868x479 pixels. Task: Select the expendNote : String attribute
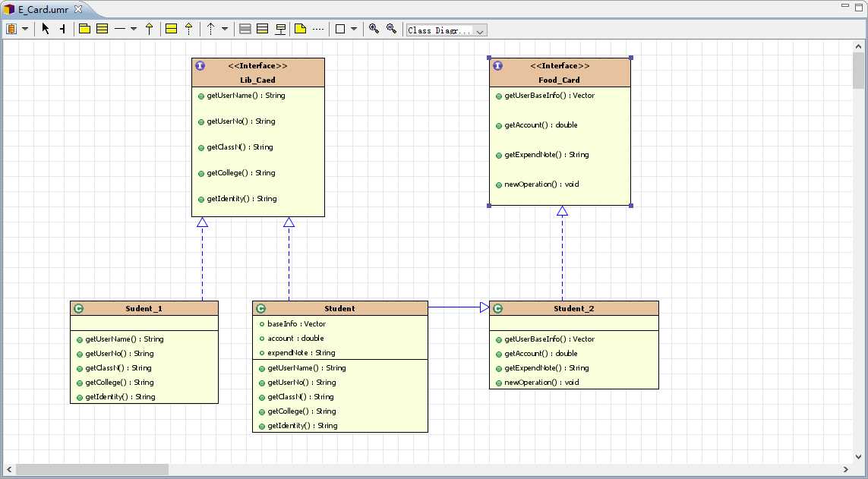click(297, 353)
